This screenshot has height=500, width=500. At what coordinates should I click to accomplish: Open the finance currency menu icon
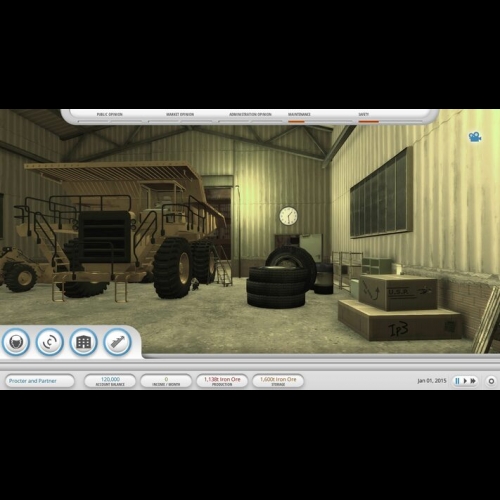pos(50,342)
